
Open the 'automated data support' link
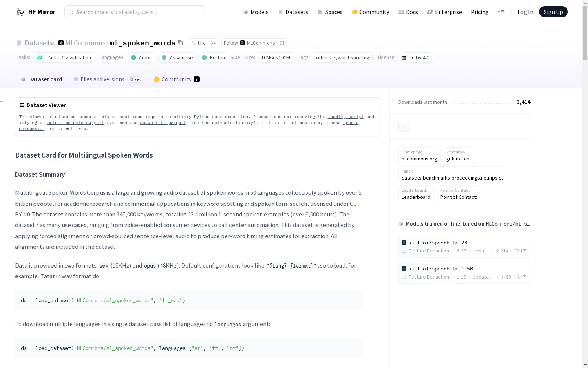(x=76, y=123)
